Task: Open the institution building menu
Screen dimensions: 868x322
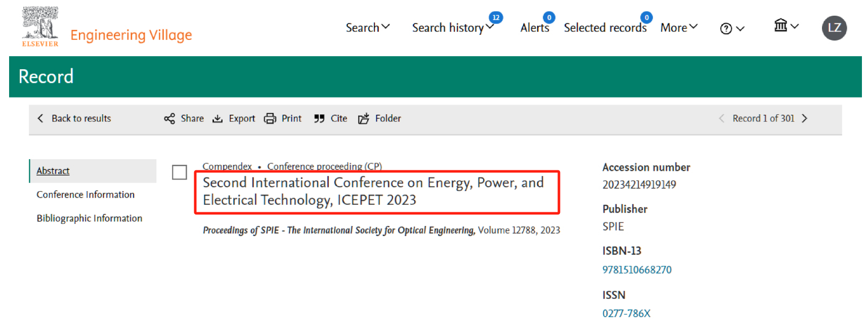Action: pos(786,25)
